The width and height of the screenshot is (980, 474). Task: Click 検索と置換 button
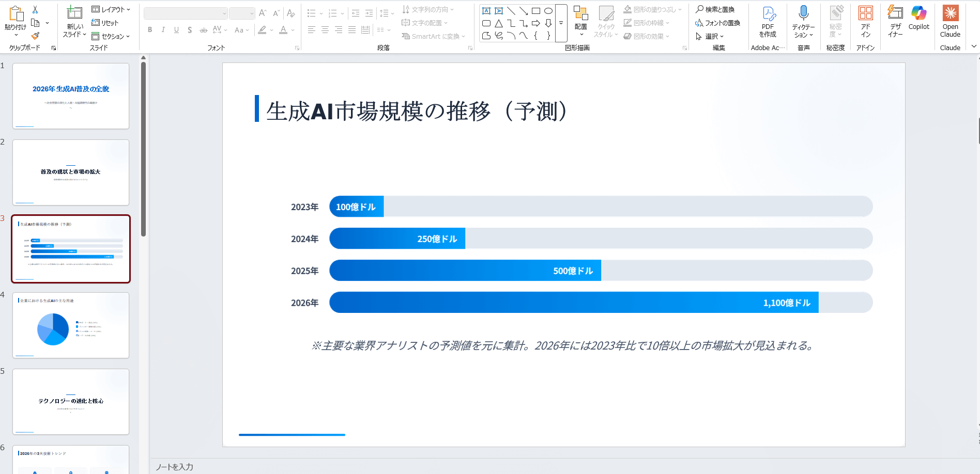pos(715,9)
